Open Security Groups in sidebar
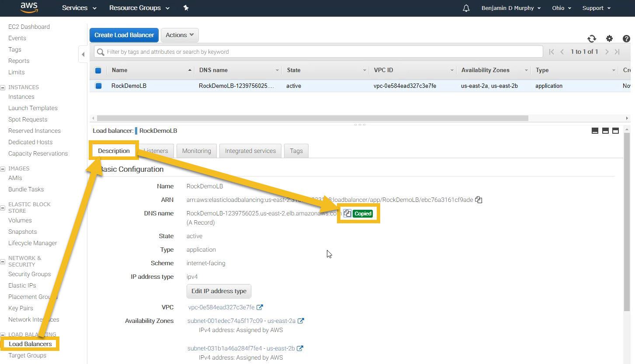635x364 pixels. tap(29, 274)
